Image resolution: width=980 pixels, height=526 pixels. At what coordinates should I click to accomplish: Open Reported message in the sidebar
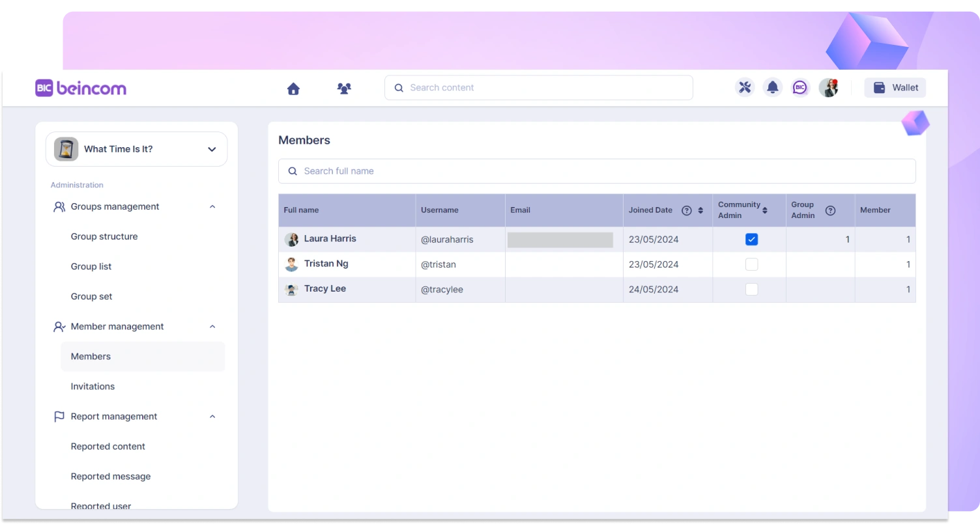tap(111, 477)
